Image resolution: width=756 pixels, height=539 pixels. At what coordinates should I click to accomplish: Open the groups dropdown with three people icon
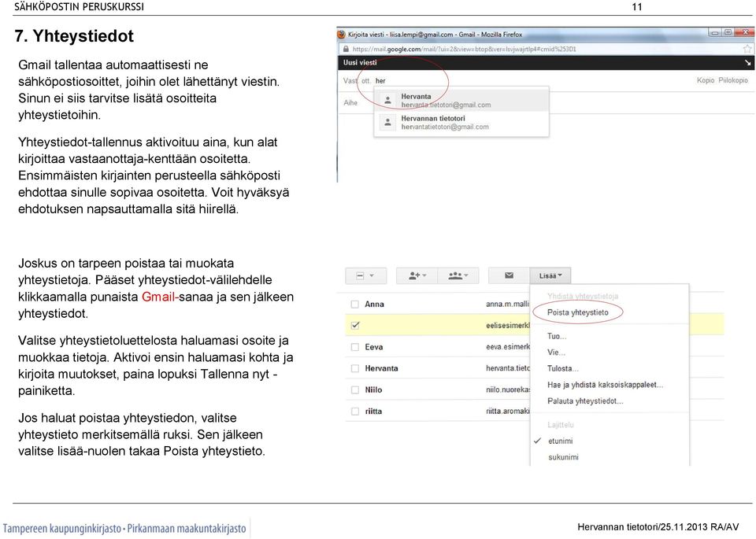pos(458,275)
